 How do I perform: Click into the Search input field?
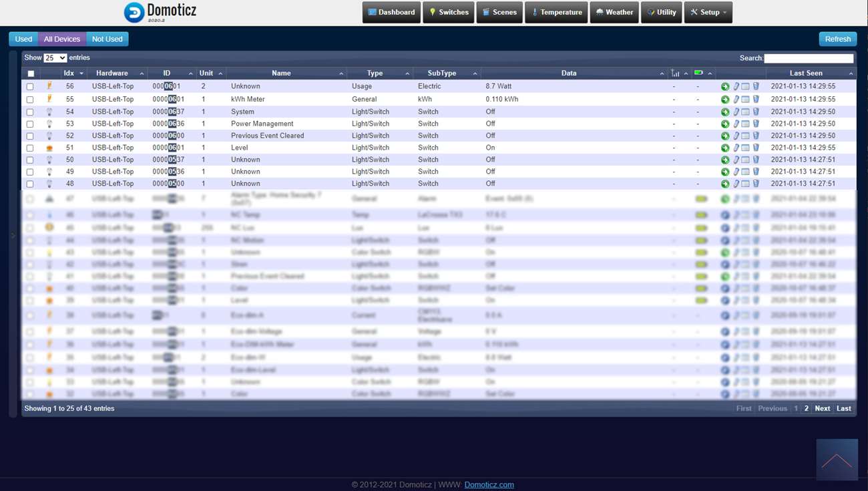(809, 58)
